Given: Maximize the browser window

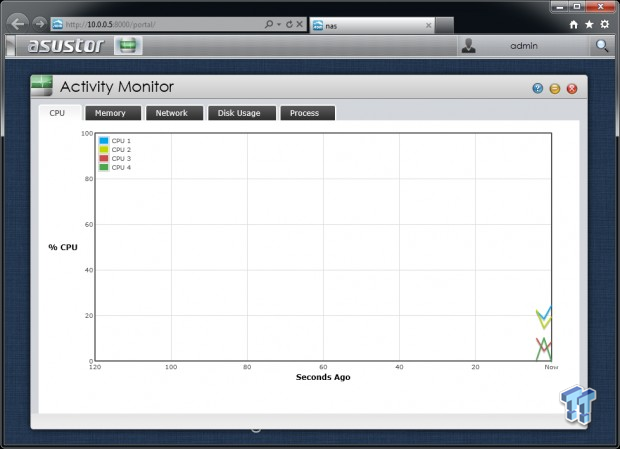Looking at the screenshot, I should pyautogui.click(x=577, y=7).
